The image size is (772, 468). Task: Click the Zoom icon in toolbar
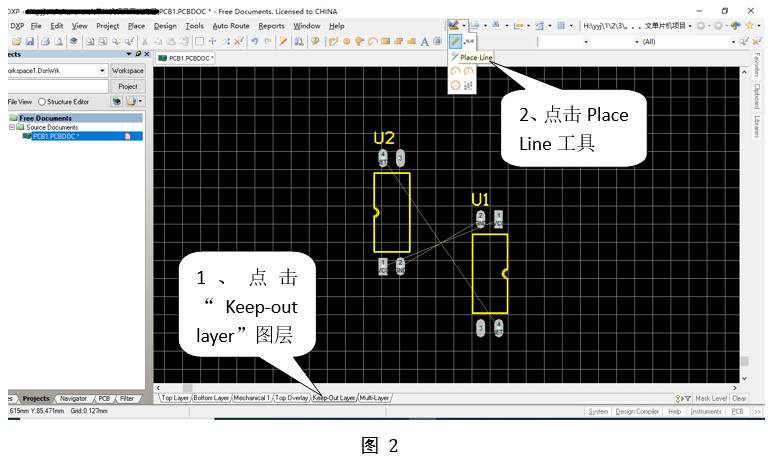coord(116,42)
